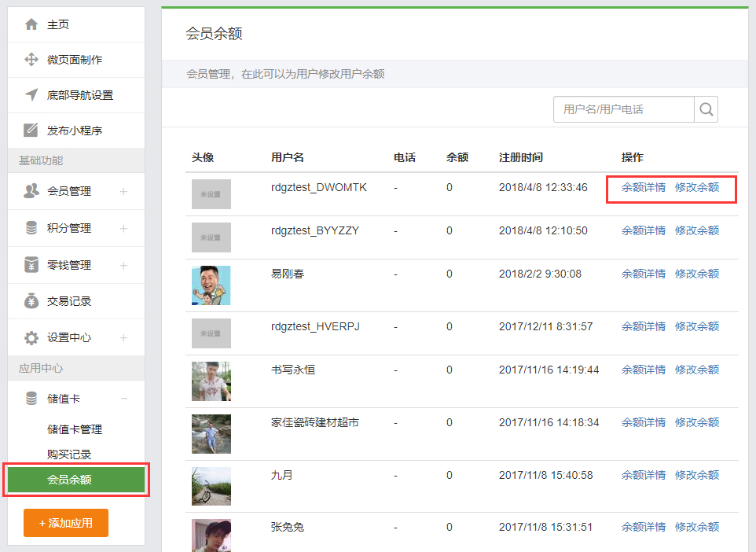Image resolution: width=756 pixels, height=552 pixels.
Task: Click 修改余额 for 易刚春
Action: coord(697,274)
